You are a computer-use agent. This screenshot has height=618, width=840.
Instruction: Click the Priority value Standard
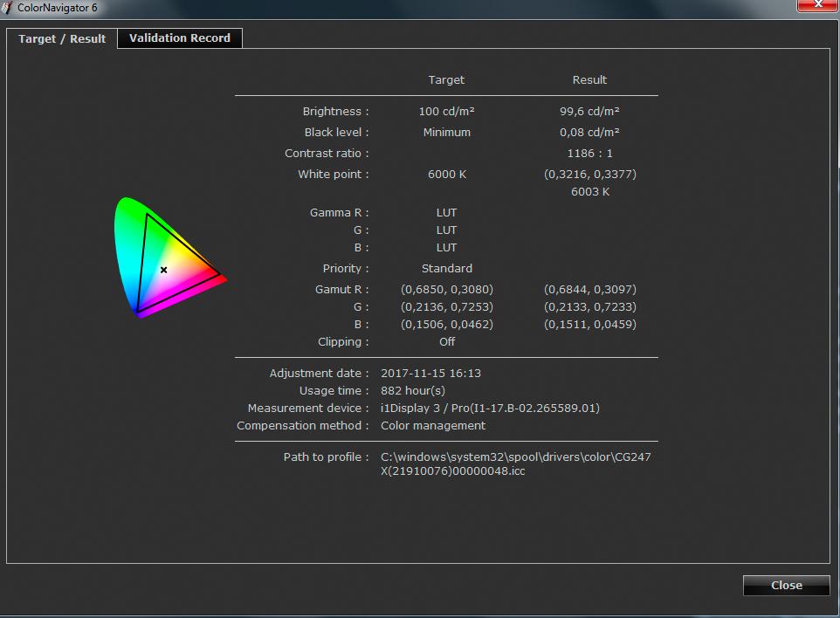coord(447,268)
